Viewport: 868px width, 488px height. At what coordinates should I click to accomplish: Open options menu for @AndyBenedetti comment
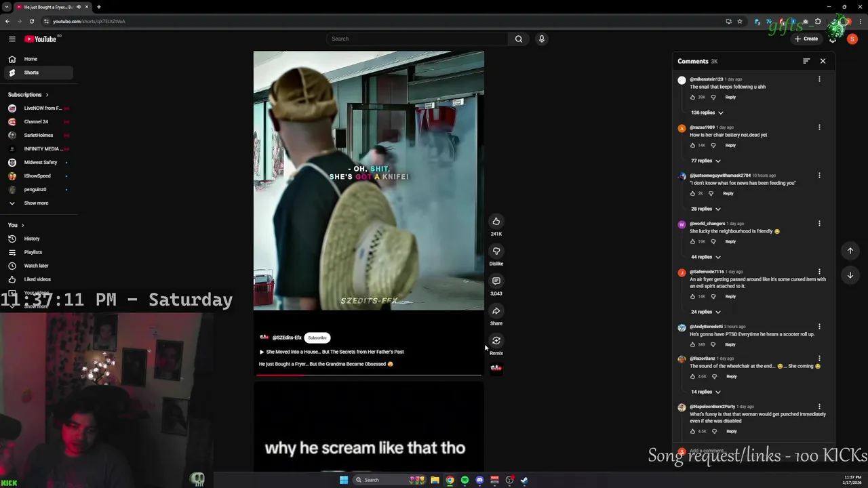point(819,327)
